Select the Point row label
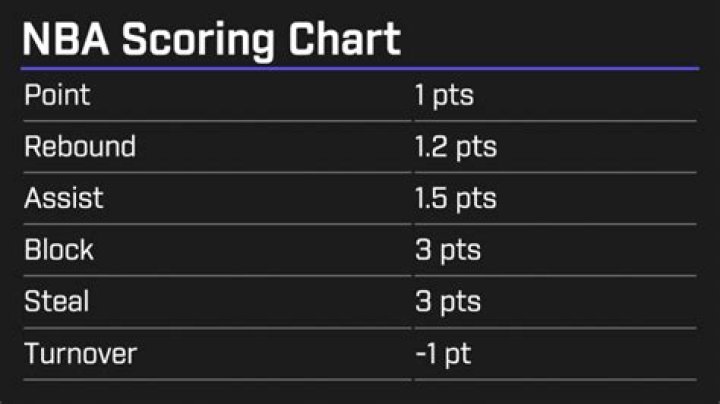720x404 pixels. pos(57,95)
